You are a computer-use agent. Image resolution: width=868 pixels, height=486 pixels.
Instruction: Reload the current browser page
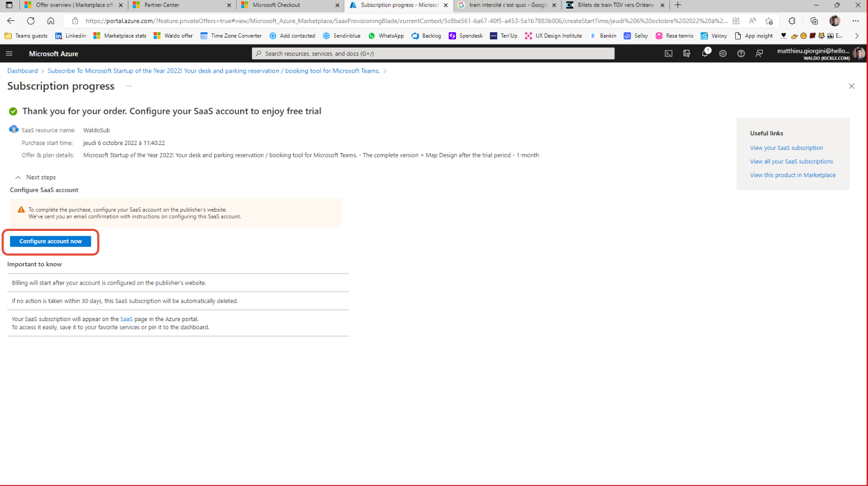click(x=31, y=21)
